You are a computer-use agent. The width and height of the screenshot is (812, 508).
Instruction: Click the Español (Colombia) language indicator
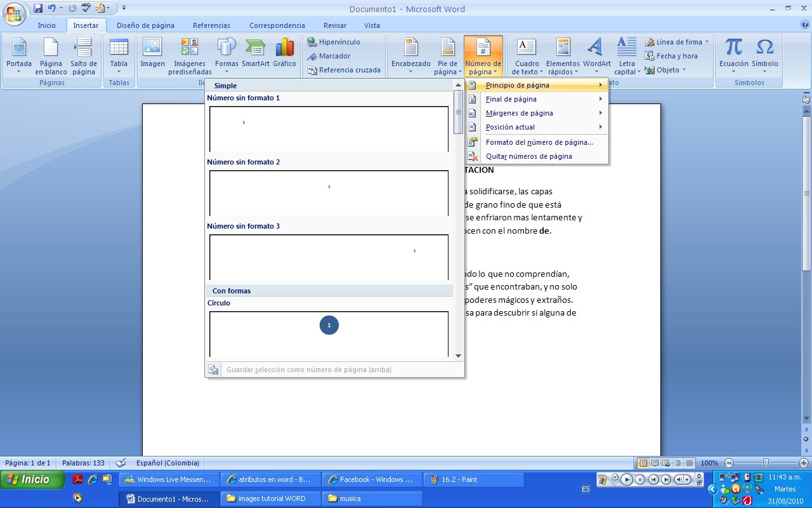click(168, 463)
